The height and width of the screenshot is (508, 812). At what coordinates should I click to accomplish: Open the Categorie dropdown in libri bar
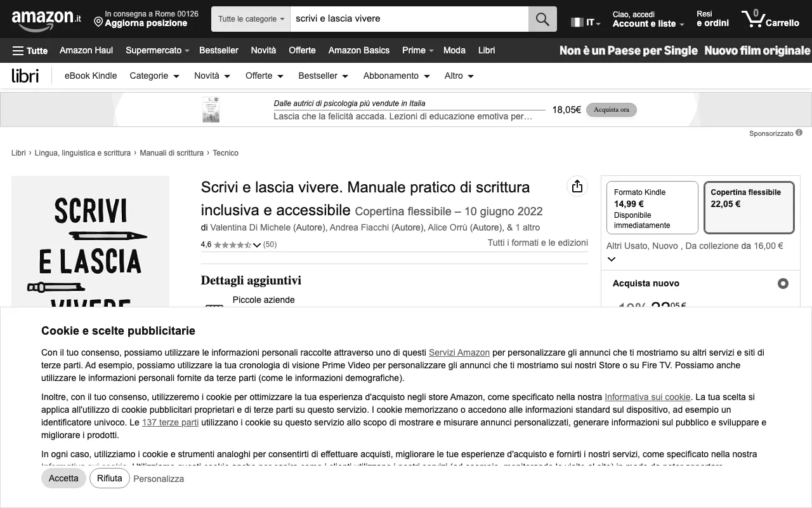pos(154,76)
